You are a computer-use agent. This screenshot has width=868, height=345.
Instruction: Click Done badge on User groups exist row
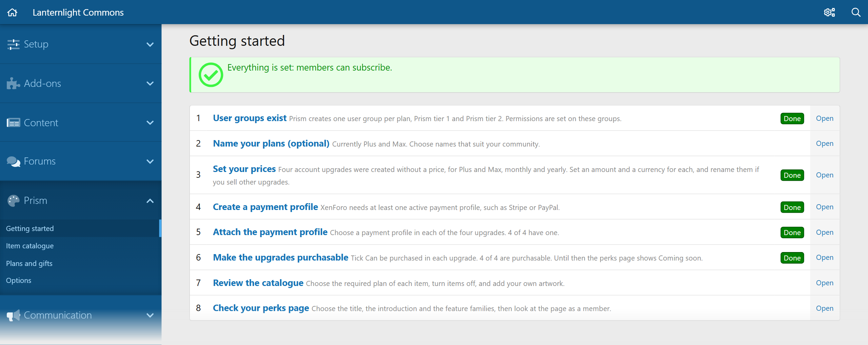tap(792, 118)
